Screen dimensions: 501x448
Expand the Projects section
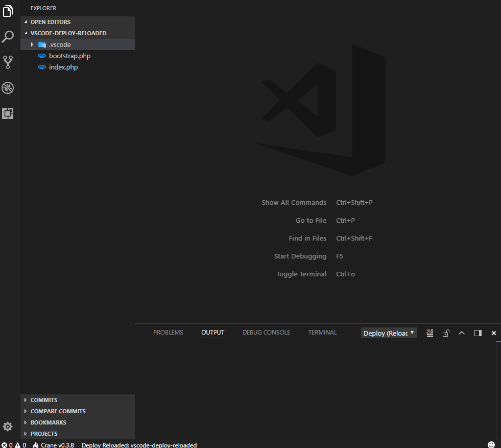(78, 433)
